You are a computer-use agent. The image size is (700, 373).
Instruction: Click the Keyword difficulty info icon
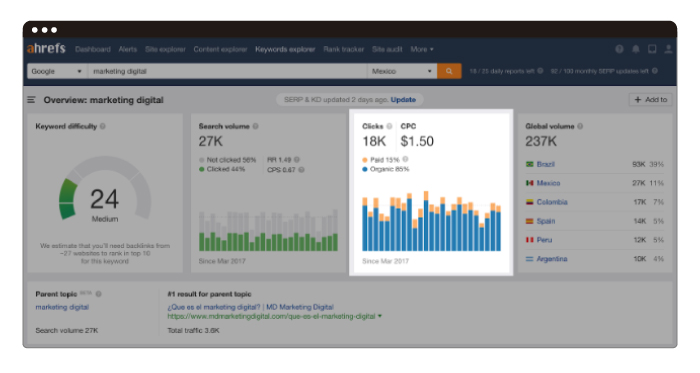point(103,126)
